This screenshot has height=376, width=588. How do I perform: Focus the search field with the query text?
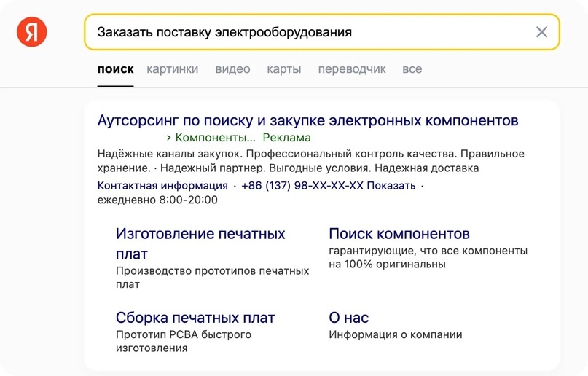(x=322, y=32)
